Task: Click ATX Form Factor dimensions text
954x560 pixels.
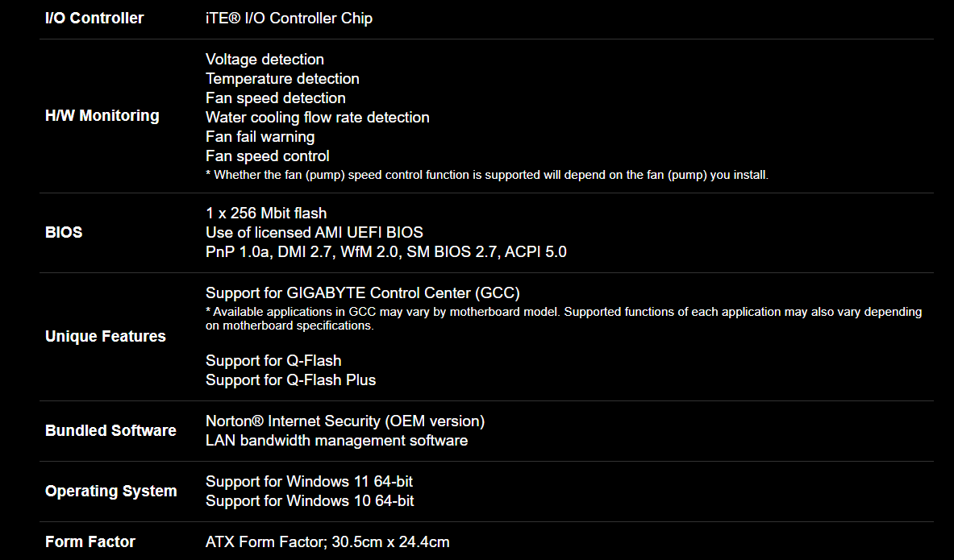Action: (327, 541)
